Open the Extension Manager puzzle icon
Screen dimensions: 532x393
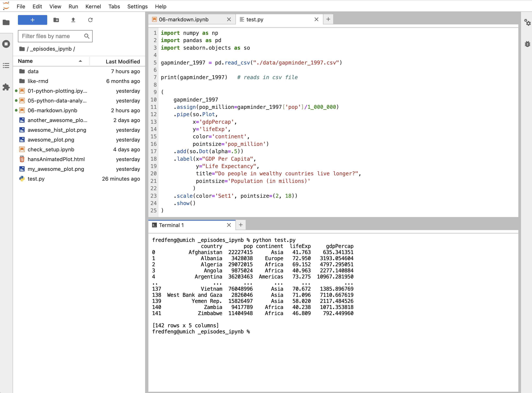point(6,87)
